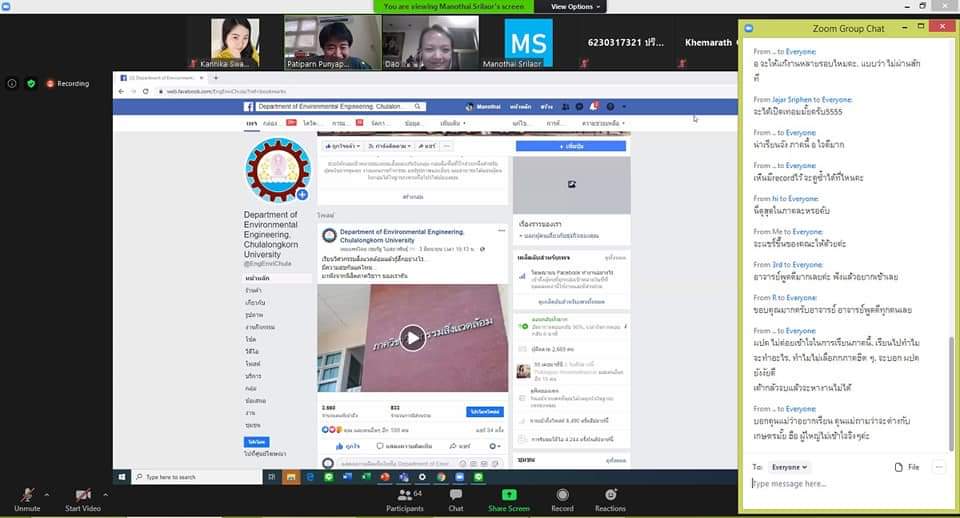960x518 pixels.
Task: Click sender Jajar Siphen in chat
Action: (791, 100)
